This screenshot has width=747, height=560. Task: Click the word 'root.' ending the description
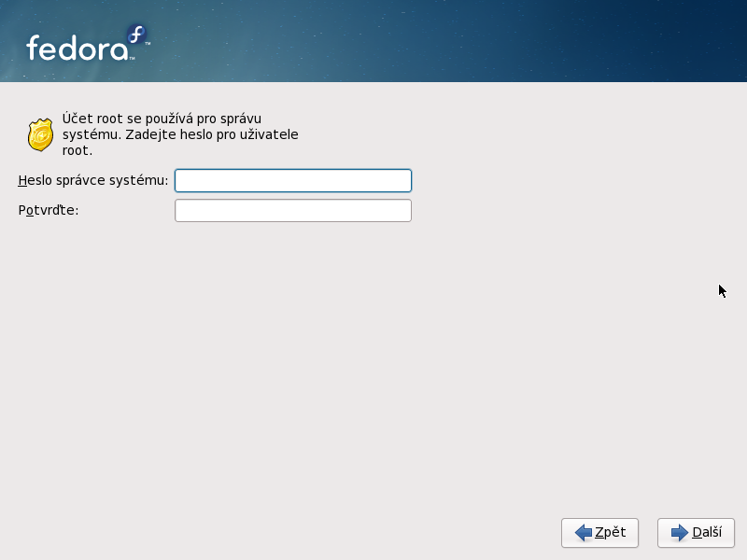[x=77, y=149]
